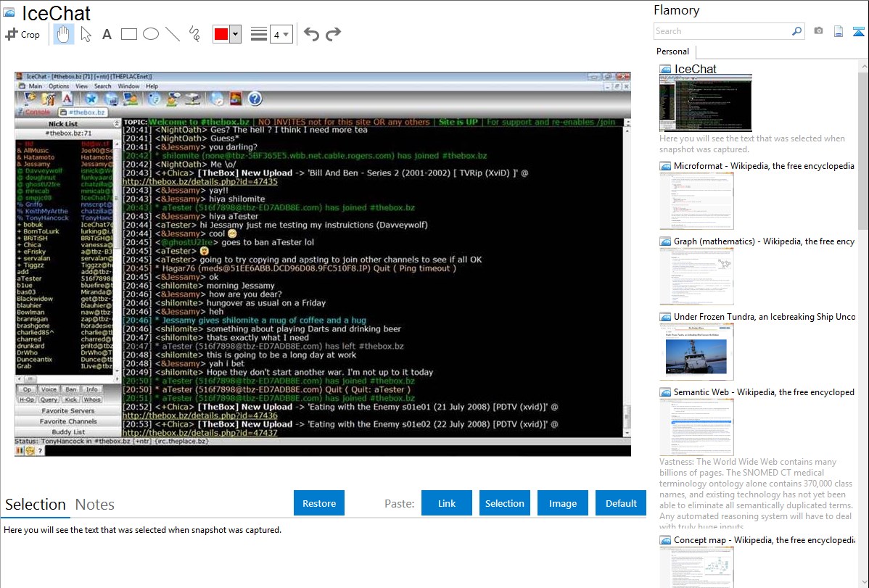Click the icebreaking ship thumbnail image

pos(696,352)
